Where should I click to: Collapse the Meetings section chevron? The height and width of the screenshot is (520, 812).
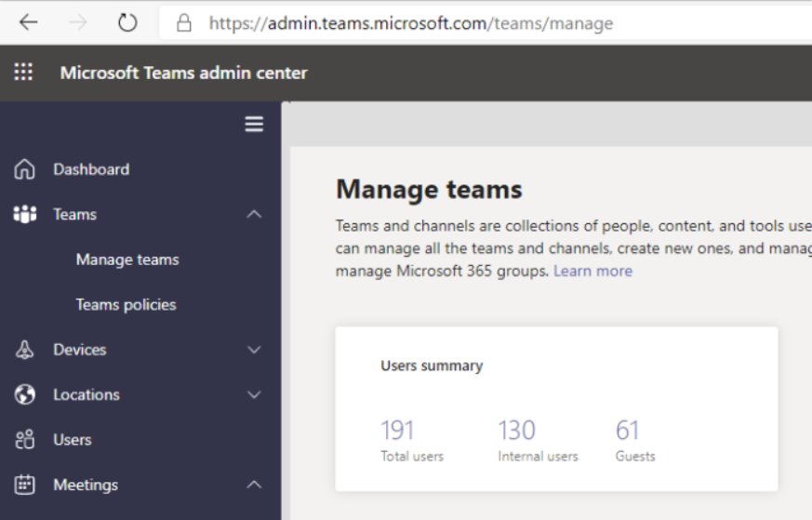tap(254, 485)
